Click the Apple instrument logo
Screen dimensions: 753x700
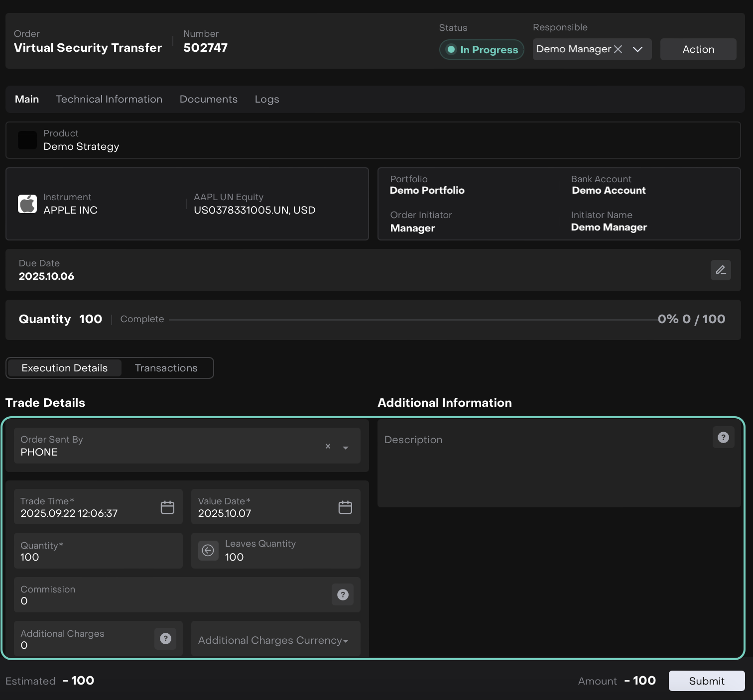[x=27, y=204]
